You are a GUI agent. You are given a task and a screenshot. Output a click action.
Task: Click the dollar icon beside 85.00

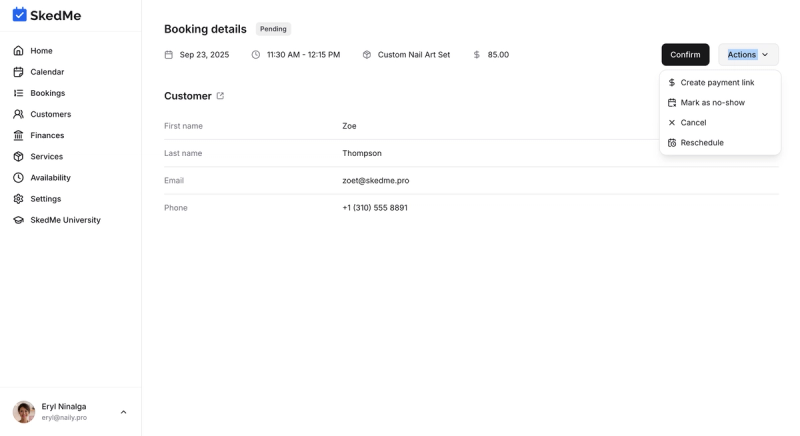tap(477, 55)
